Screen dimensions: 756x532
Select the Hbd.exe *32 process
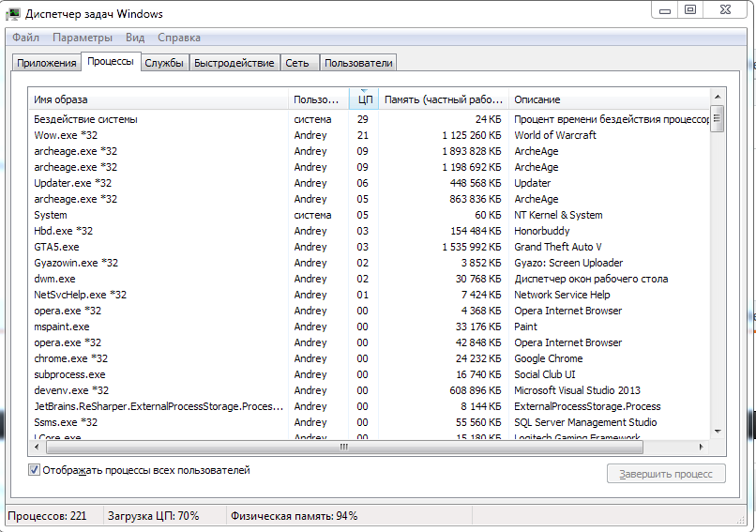[x=370, y=231]
